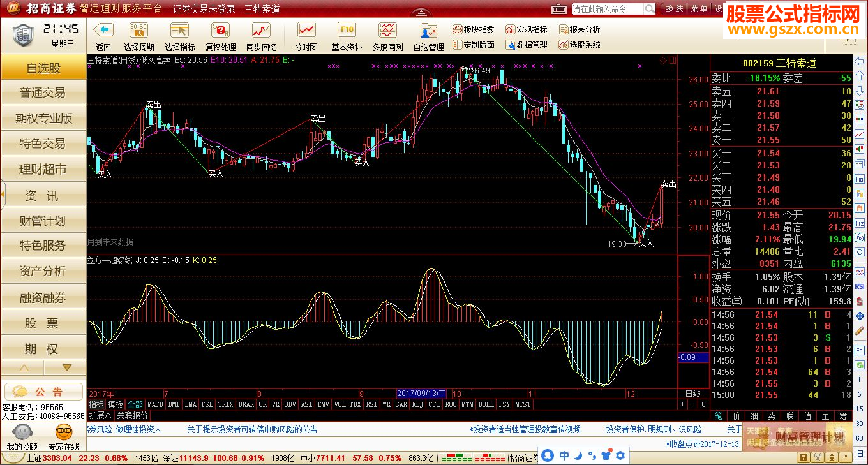Open 菜单 menu button
This screenshot has width=868, height=465.
point(699,9)
